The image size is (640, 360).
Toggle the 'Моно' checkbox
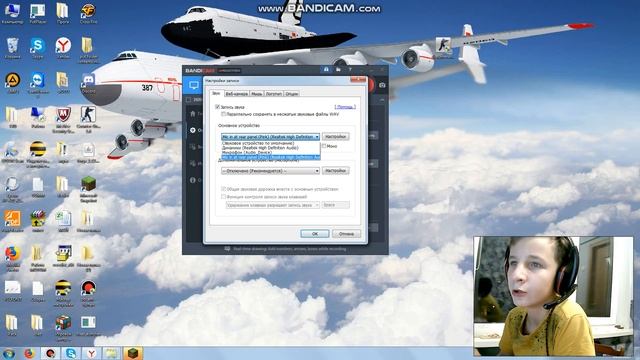coord(324,146)
